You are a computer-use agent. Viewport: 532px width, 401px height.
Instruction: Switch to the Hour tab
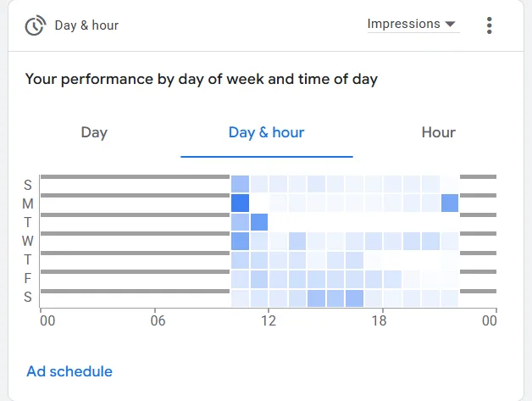pos(438,132)
